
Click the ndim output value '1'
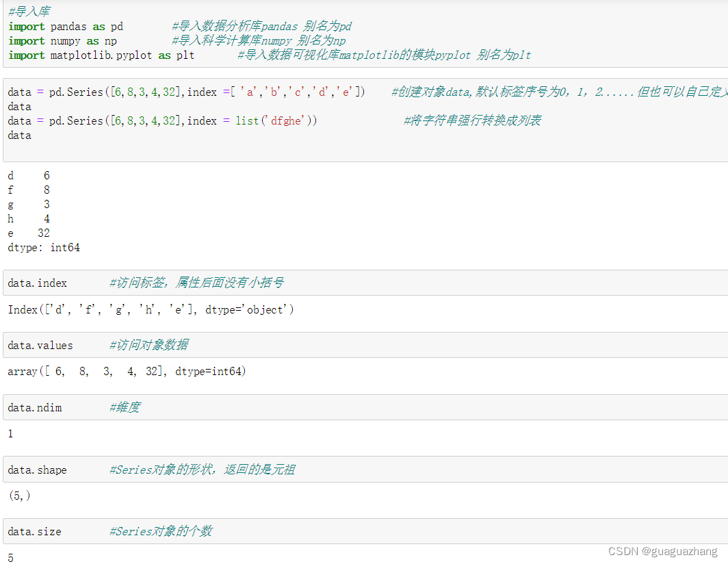(x=10, y=434)
